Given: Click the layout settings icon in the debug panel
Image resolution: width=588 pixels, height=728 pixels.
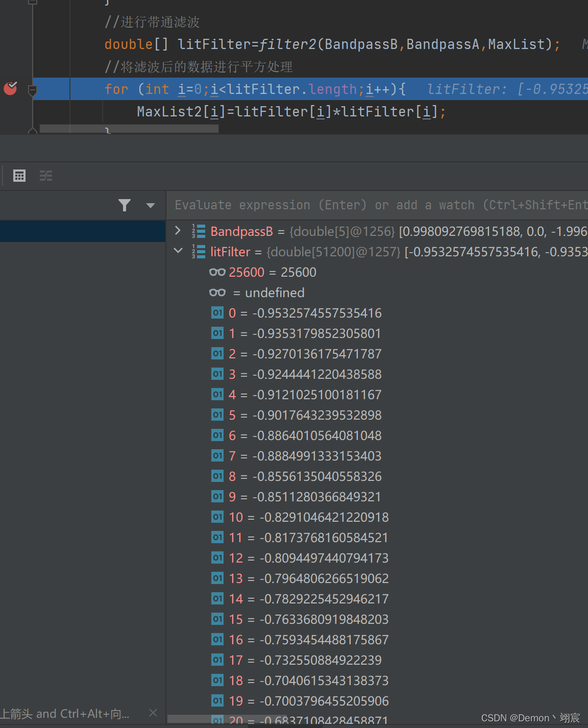Looking at the screenshot, I should (x=46, y=176).
